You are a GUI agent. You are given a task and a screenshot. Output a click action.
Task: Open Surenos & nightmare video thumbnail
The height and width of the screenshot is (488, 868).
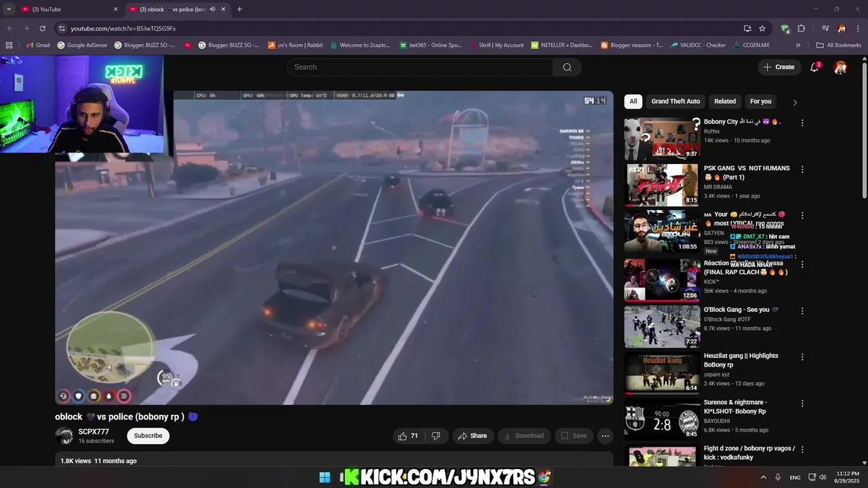click(x=661, y=419)
